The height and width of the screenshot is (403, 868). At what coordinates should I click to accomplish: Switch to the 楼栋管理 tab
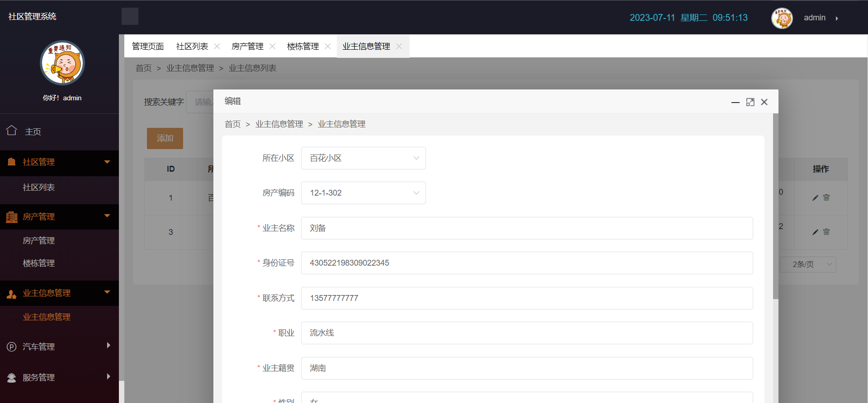pos(303,47)
